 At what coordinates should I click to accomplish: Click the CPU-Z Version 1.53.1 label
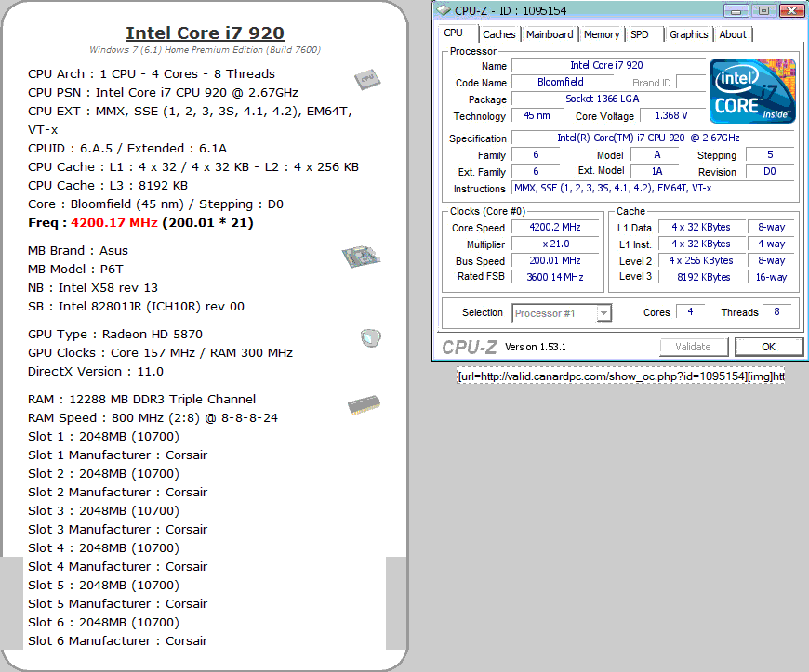[535, 347]
